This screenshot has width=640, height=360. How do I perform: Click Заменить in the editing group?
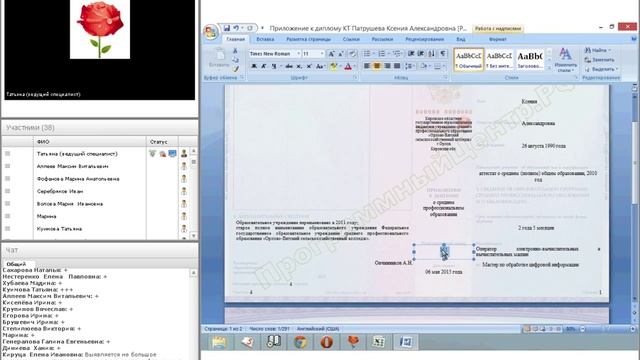pos(599,60)
